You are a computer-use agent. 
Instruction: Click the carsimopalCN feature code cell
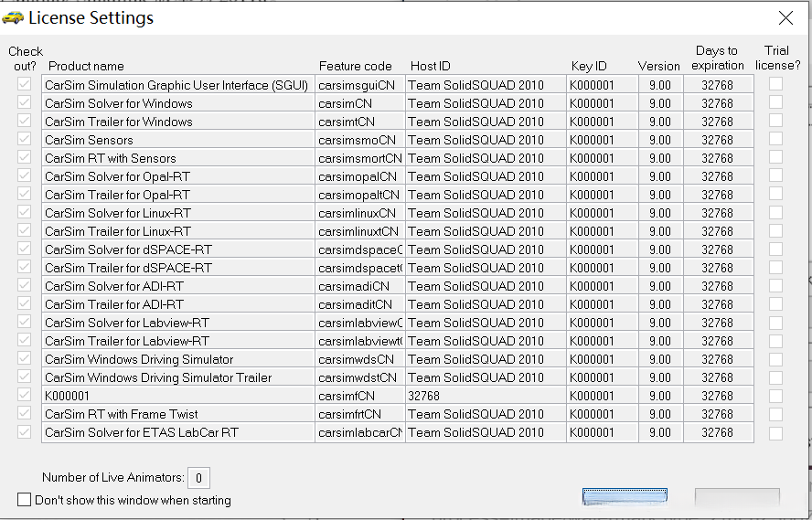tap(358, 176)
